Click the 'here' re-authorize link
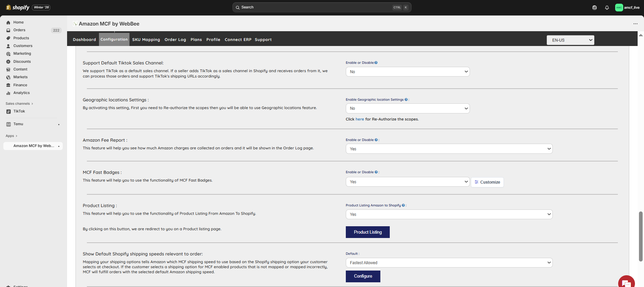 [x=360, y=119]
